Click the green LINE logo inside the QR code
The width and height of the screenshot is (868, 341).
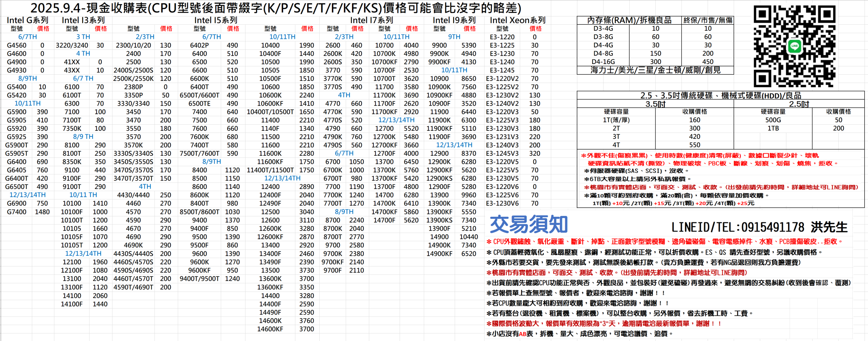[x=794, y=46]
